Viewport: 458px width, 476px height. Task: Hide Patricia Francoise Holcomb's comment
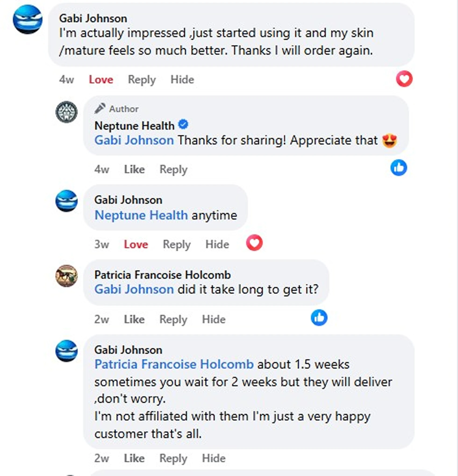point(214,319)
